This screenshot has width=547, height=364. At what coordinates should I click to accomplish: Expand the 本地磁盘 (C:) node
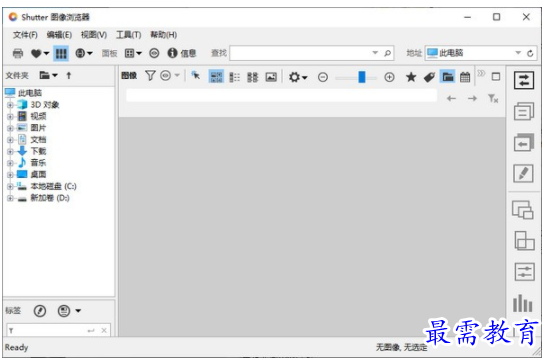click(x=10, y=187)
